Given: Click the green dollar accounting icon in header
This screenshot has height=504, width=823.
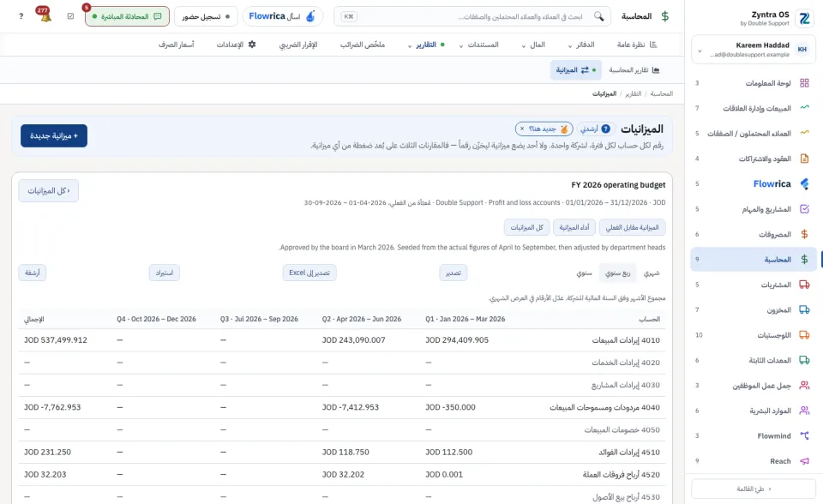Looking at the screenshot, I should pyautogui.click(x=665, y=16).
